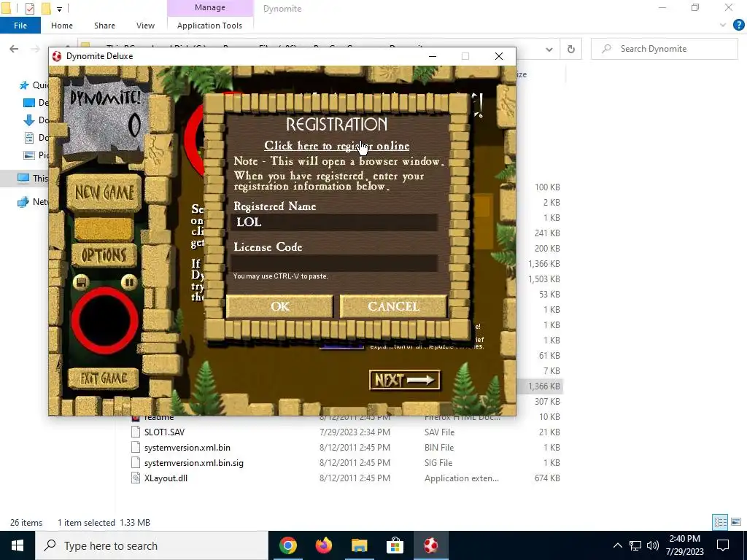The width and height of the screenshot is (747, 560).
Task: Select Pictures icon in navigation pane
Action: point(29,155)
